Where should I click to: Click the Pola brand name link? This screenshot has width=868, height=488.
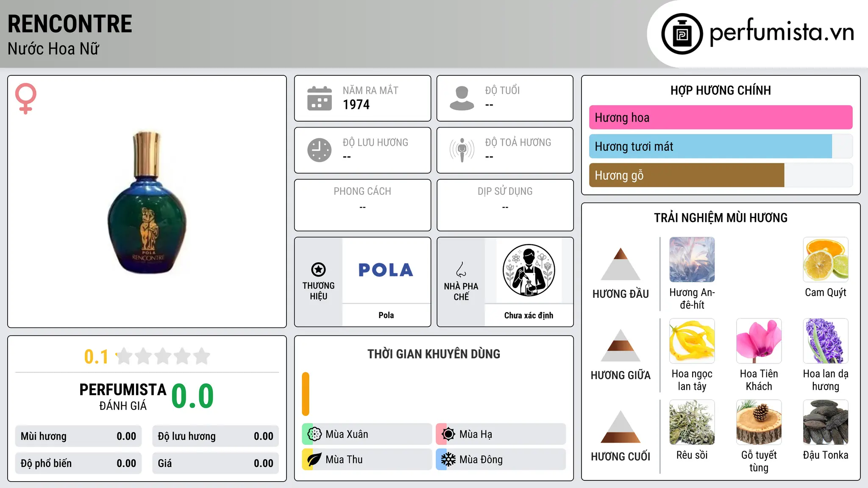point(386,315)
